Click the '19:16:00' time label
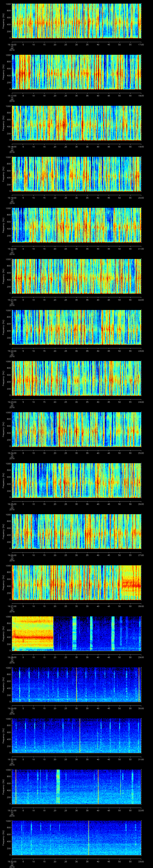Screen dimensions: 153x868 [12, 44]
